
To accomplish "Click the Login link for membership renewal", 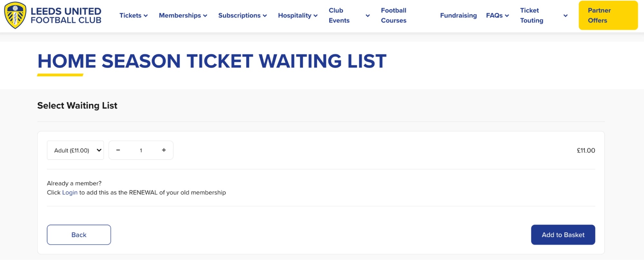I will (x=70, y=192).
